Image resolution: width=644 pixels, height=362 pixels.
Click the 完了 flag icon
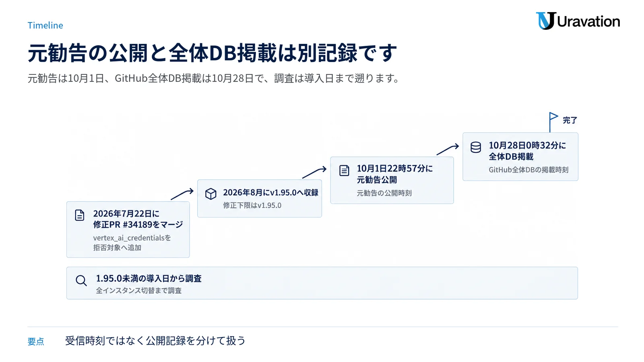click(x=553, y=122)
